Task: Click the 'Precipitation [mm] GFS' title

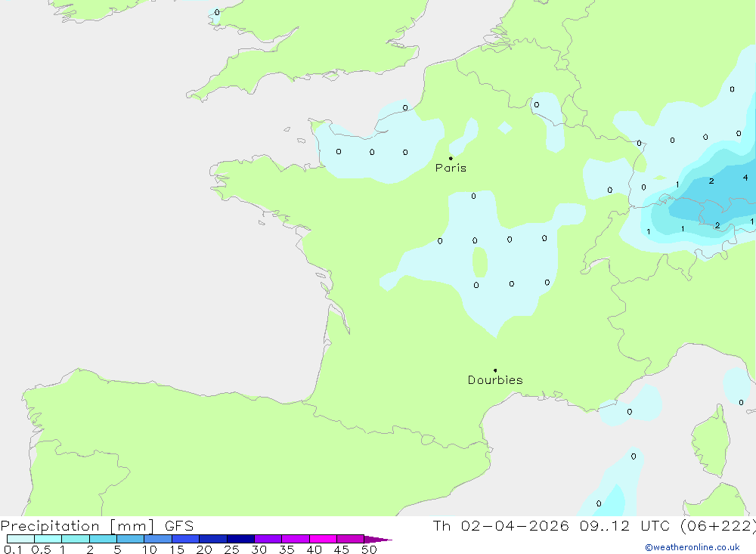Action: click(97, 525)
